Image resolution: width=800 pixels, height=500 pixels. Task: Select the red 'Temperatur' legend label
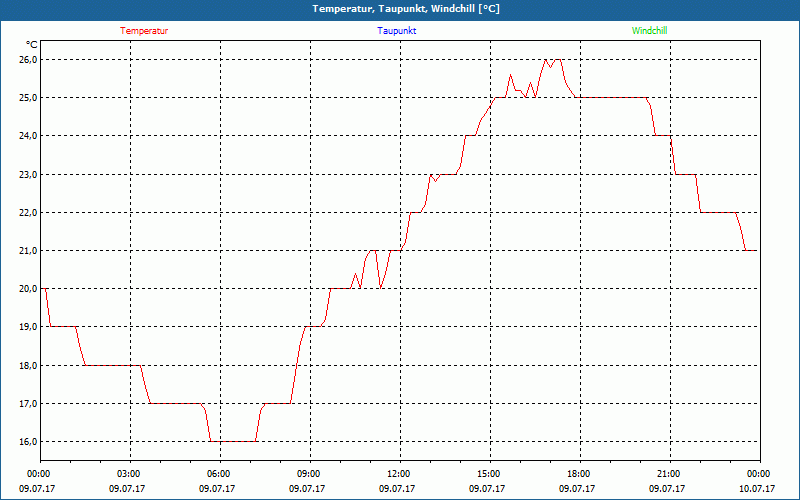click(x=144, y=31)
